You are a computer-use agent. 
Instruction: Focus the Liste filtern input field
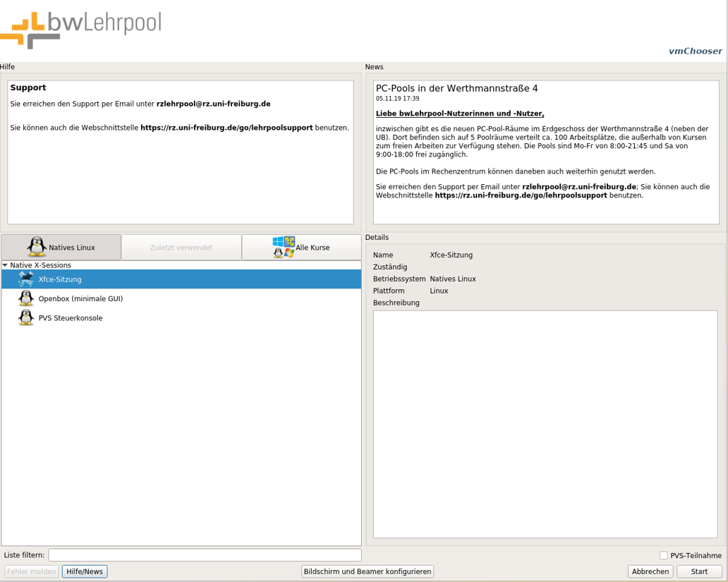coord(205,555)
